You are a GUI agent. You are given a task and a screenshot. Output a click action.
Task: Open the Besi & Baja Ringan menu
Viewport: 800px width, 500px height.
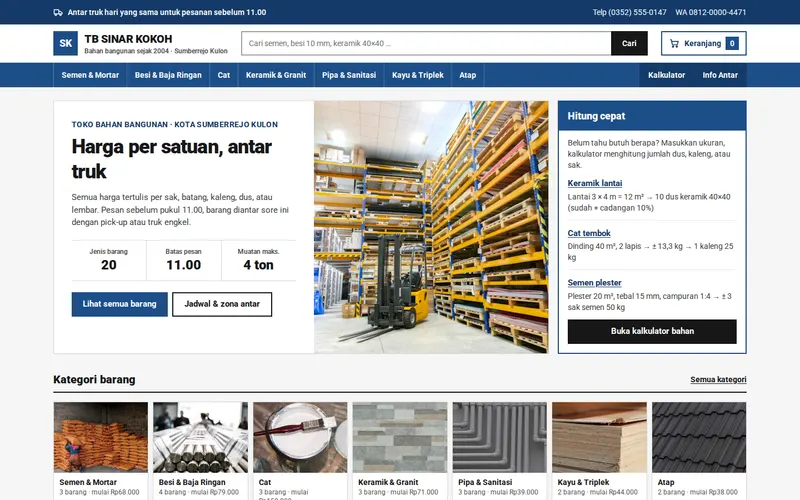(x=168, y=75)
